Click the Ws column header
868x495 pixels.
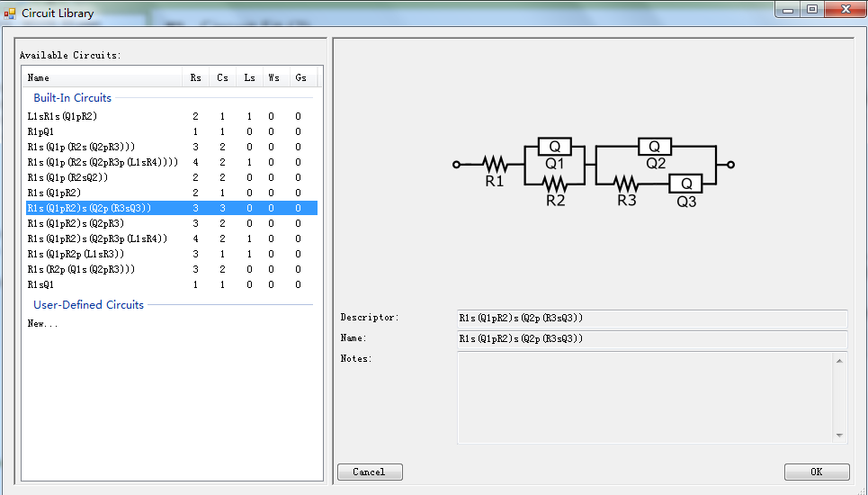(273, 78)
